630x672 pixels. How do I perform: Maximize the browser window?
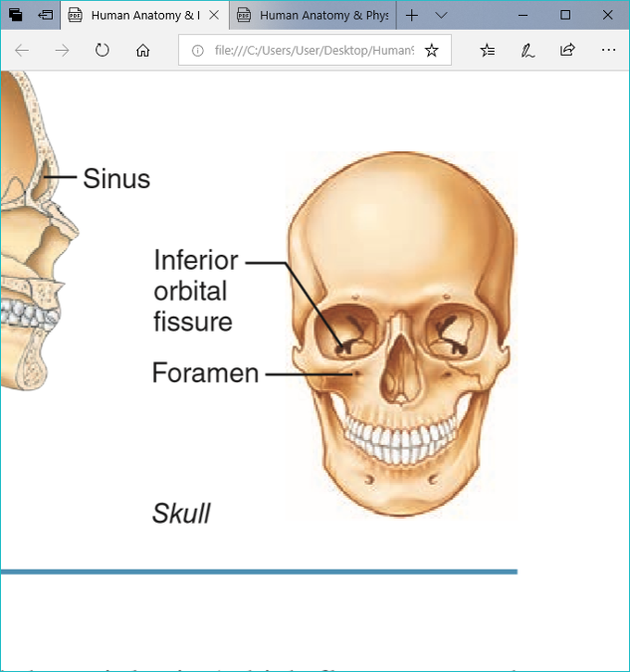pos(565,16)
